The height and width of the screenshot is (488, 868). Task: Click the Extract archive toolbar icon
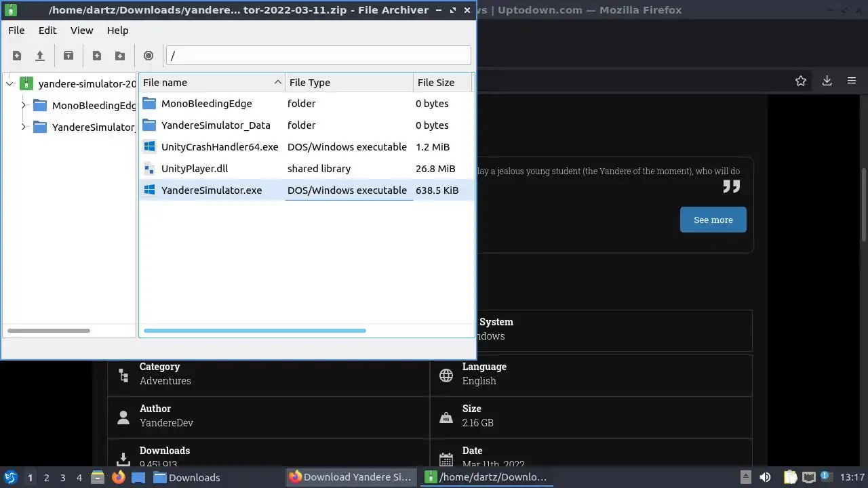pyautogui.click(x=68, y=56)
